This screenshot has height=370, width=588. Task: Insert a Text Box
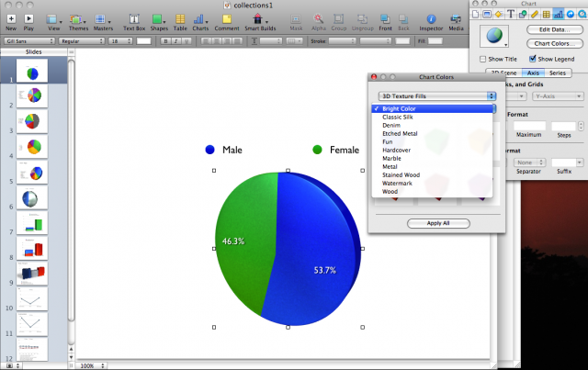click(x=134, y=22)
